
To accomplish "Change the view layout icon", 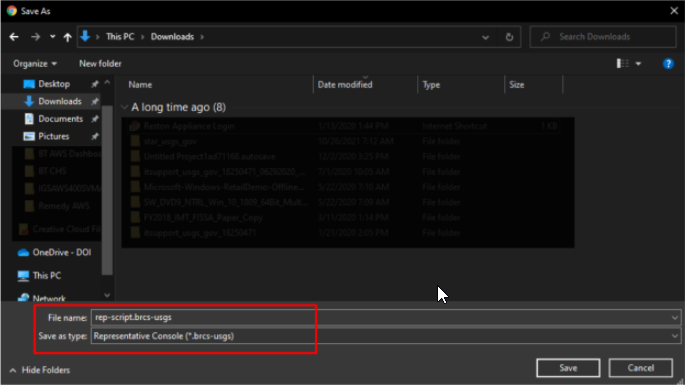I will pyautogui.click(x=623, y=64).
